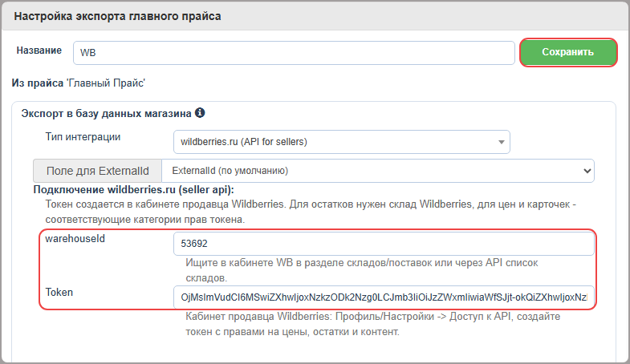Click the Token label
The width and height of the screenshot is (630, 364).
pos(59,292)
